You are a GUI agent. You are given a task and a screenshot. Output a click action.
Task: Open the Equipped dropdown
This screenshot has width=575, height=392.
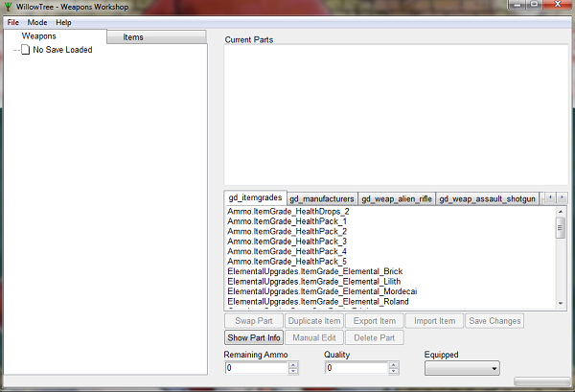click(462, 368)
